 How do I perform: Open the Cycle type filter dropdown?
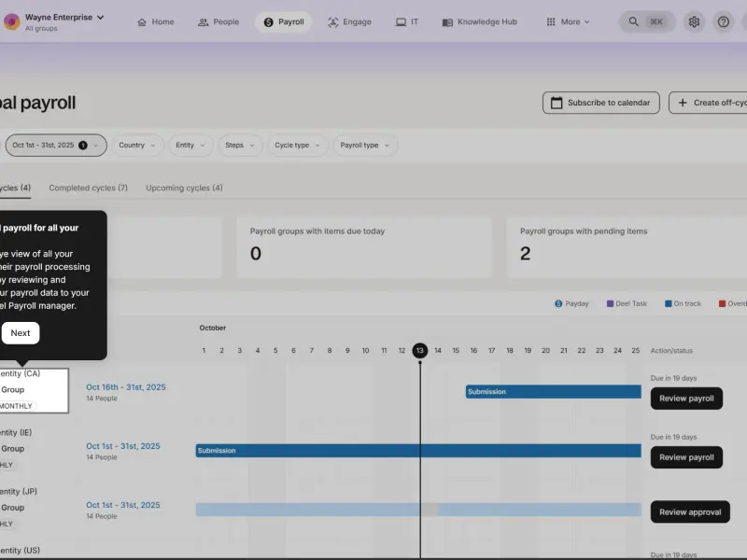[x=297, y=146]
